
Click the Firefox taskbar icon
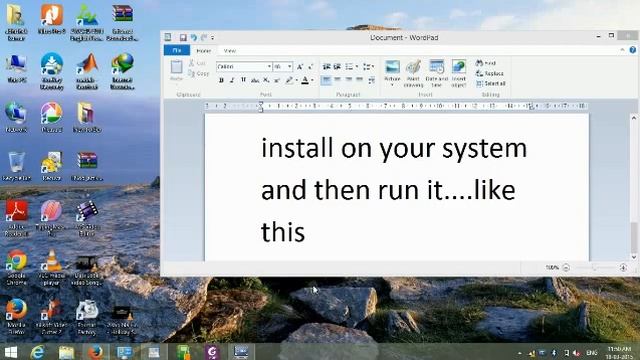pyautogui.click(x=96, y=352)
